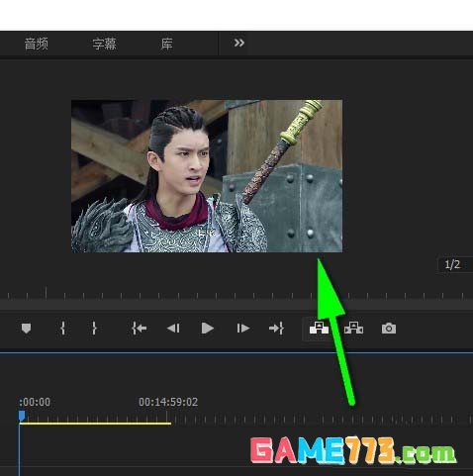473x476 pixels.
Task: Click the Mark Out bracket icon
Action: click(94, 329)
